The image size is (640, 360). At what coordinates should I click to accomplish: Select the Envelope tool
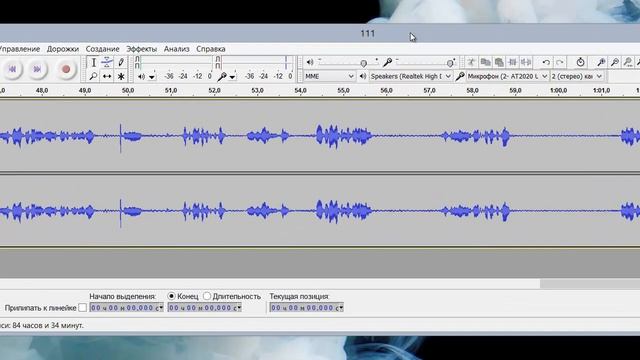[x=107, y=62]
